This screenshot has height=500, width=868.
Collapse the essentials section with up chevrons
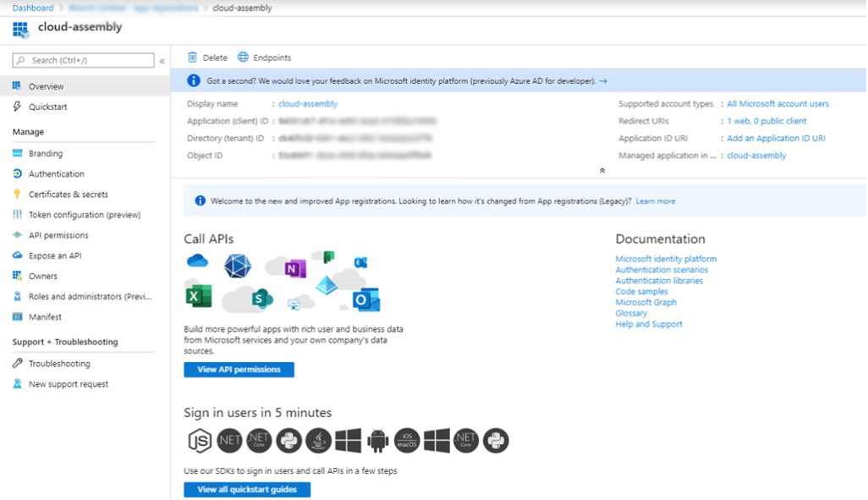pyautogui.click(x=602, y=171)
